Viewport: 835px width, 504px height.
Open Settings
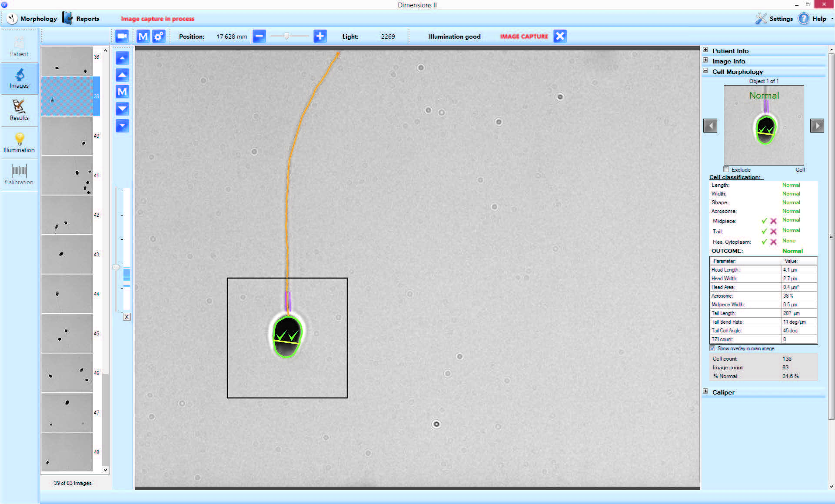(x=775, y=19)
